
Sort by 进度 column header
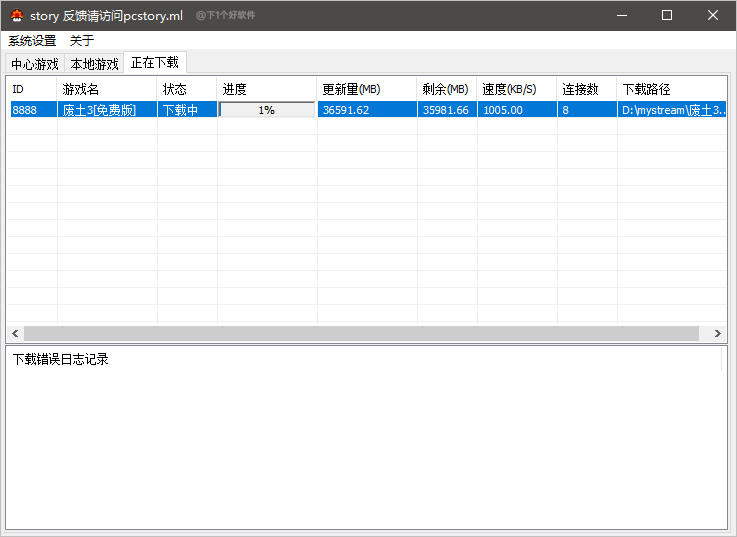266,89
